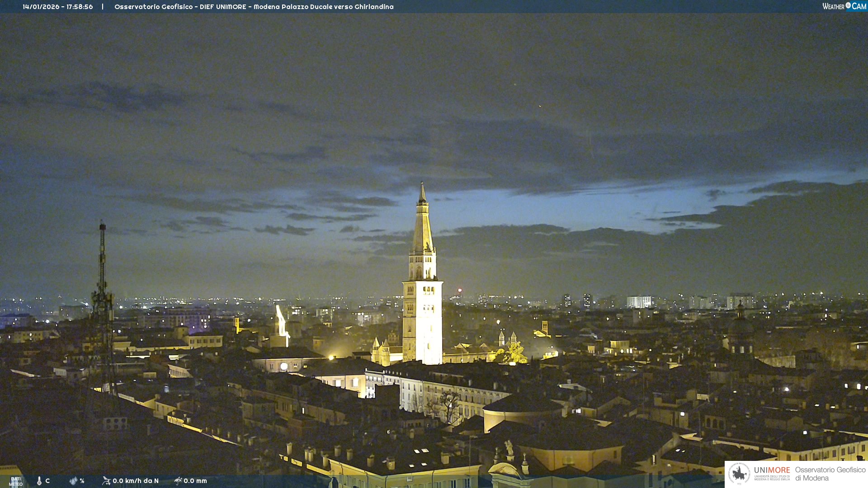Click the temperature C unit label
This screenshot has height=488, width=868.
47,481
